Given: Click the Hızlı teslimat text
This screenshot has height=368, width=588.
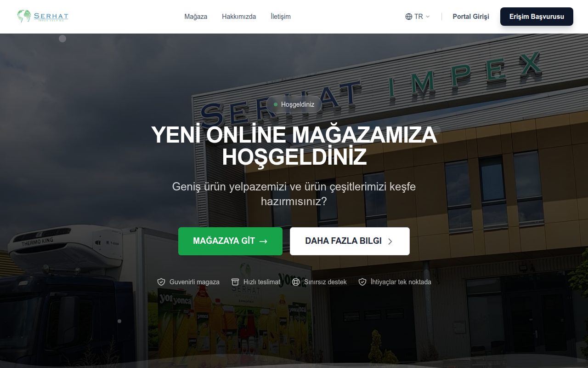Looking at the screenshot, I should pyautogui.click(x=262, y=282).
